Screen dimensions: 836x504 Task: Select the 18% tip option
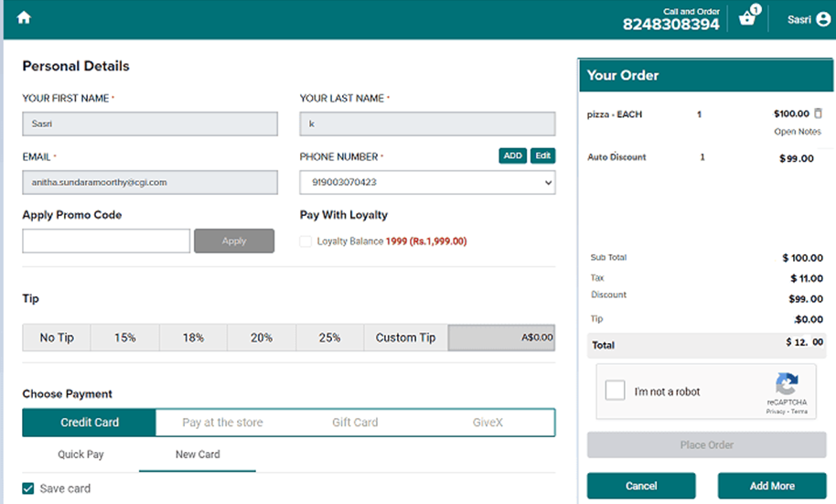193,338
